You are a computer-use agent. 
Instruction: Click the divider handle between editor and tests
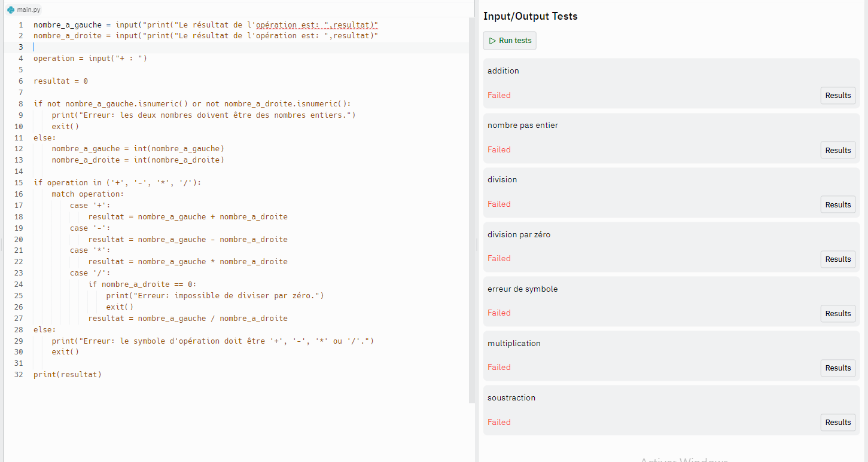point(477,245)
